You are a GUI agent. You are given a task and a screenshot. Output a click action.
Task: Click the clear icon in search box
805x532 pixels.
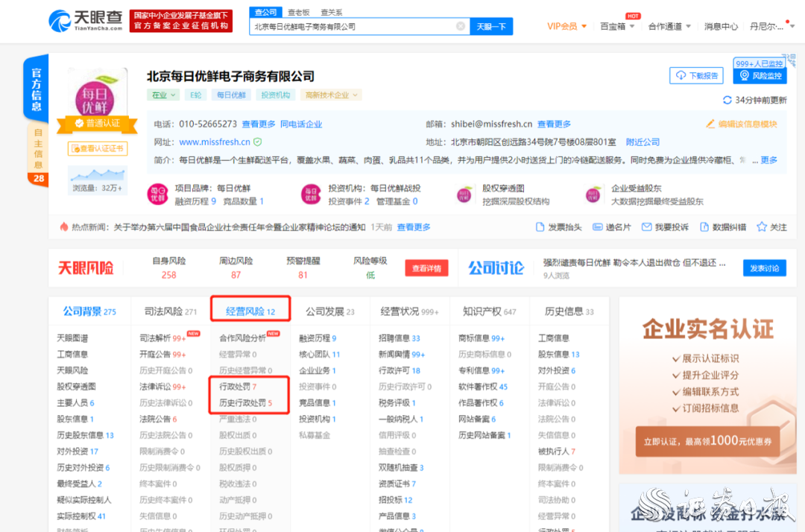pos(461,27)
